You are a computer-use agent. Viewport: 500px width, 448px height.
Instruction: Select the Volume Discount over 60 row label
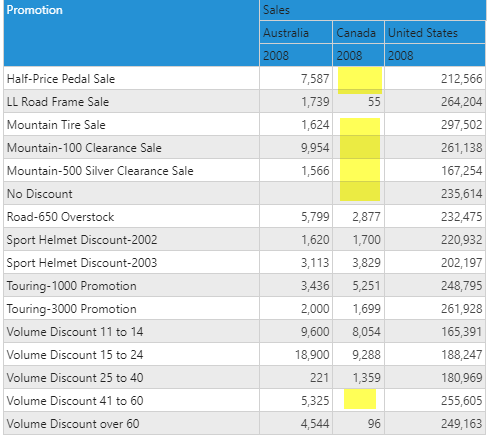tap(73, 424)
